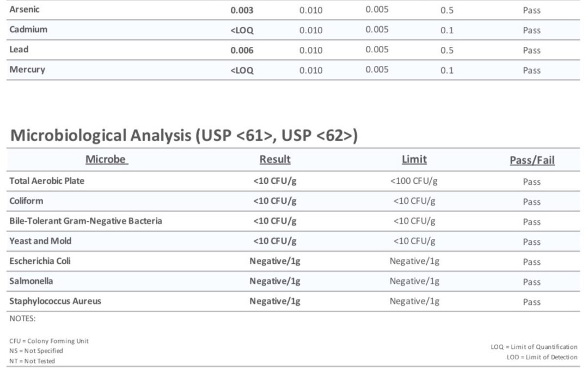Click the Cadmium row label

(28, 29)
